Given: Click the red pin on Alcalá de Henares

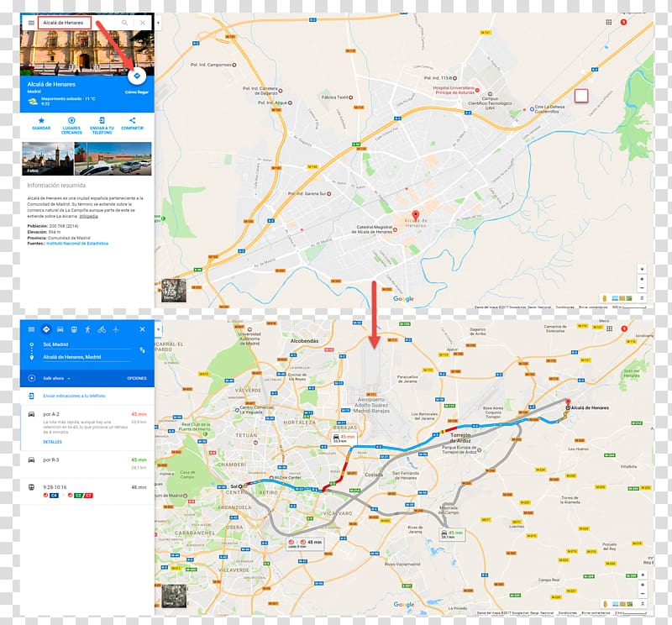Looking at the screenshot, I should (415, 215).
